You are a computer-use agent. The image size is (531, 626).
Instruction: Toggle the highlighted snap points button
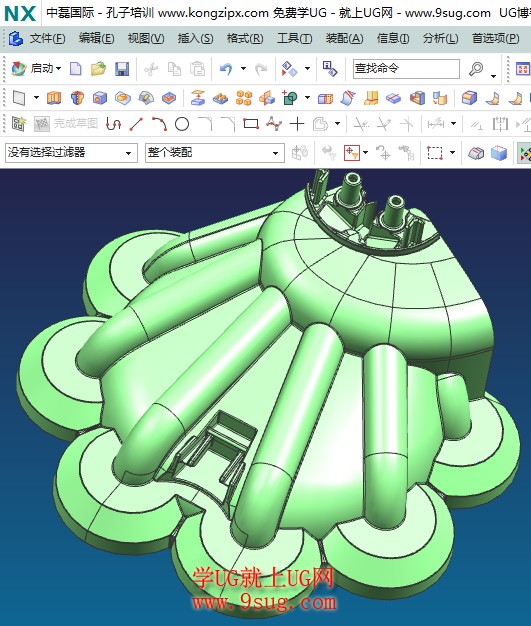(x=524, y=153)
